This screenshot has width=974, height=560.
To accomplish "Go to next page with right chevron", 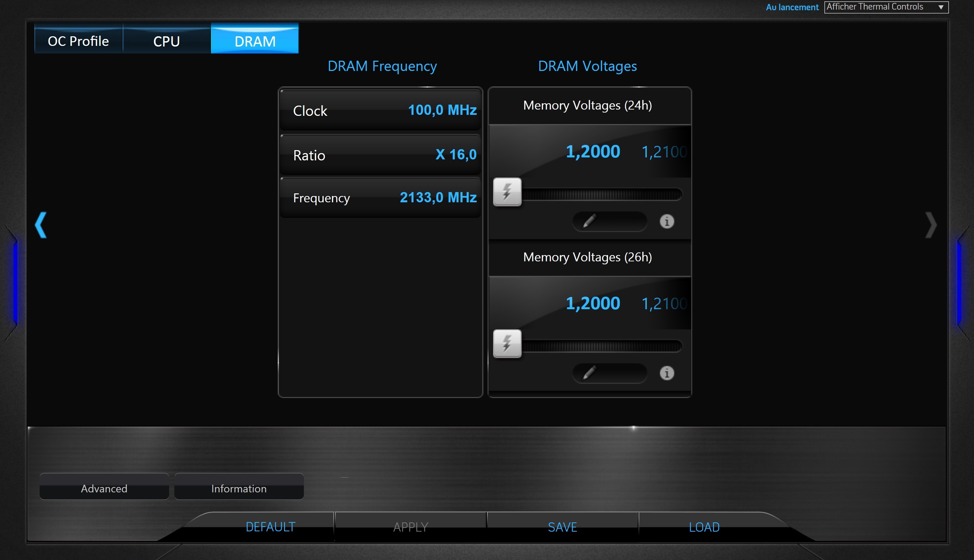I will pyautogui.click(x=930, y=225).
